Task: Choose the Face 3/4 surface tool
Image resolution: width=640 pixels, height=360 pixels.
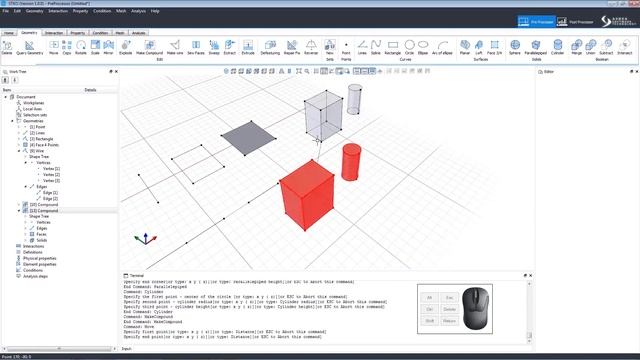Action: (x=494, y=47)
